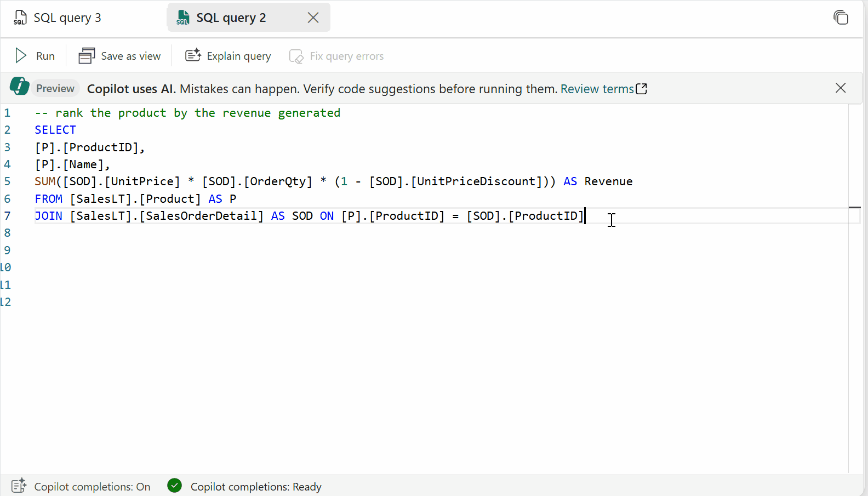Click the editor minimap scrollbar at right

tap(855, 288)
